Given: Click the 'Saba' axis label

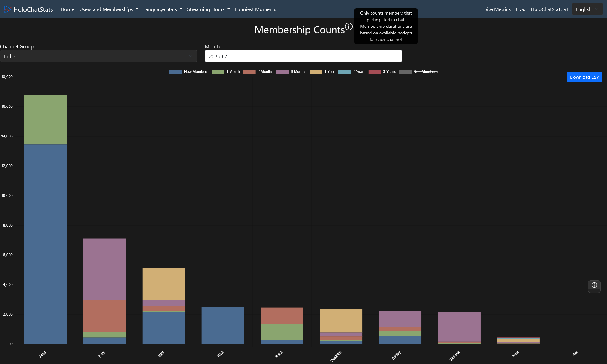Looking at the screenshot, I should (42, 355).
